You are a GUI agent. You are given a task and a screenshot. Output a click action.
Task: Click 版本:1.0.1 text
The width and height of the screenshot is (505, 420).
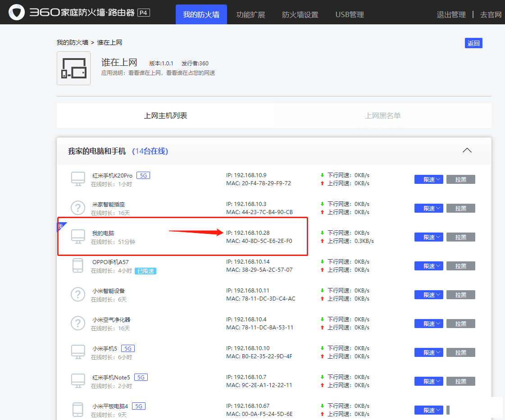point(161,64)
